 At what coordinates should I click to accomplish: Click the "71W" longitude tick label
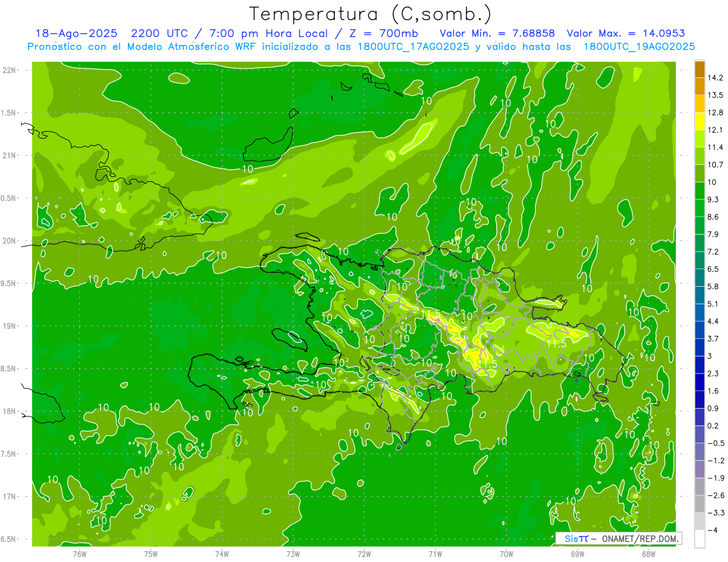point(435,554)
